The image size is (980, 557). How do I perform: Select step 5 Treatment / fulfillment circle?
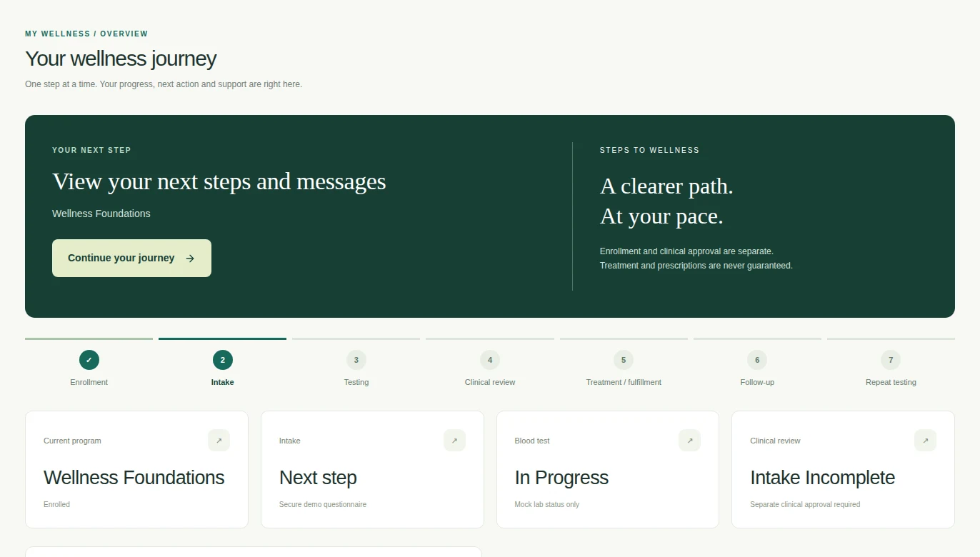click(624, 360)
